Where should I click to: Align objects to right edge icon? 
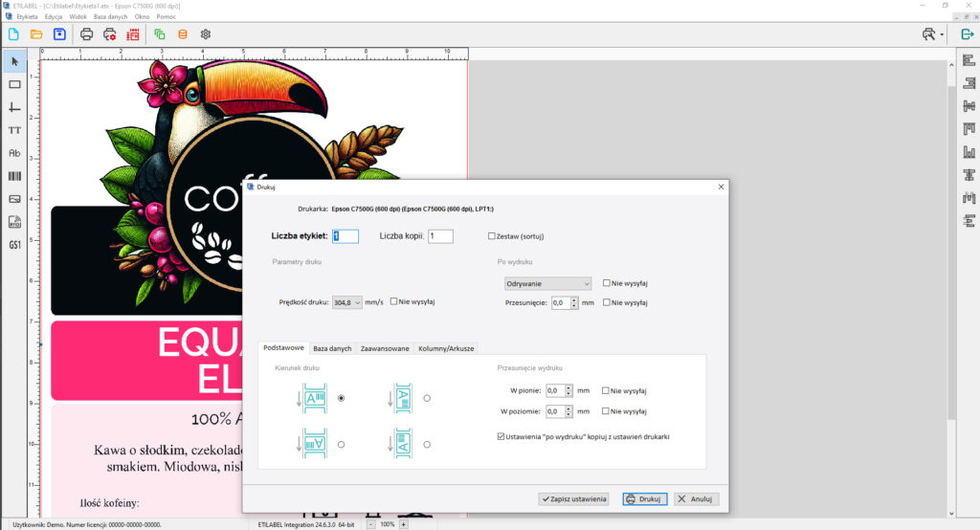click(x=969, y=83)
